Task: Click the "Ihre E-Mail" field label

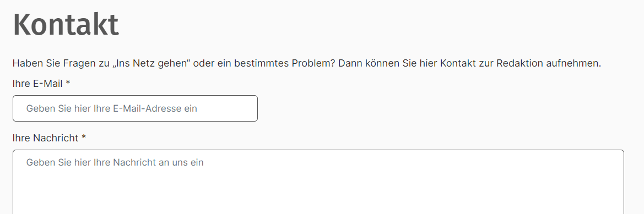Action: click(37, 84)
